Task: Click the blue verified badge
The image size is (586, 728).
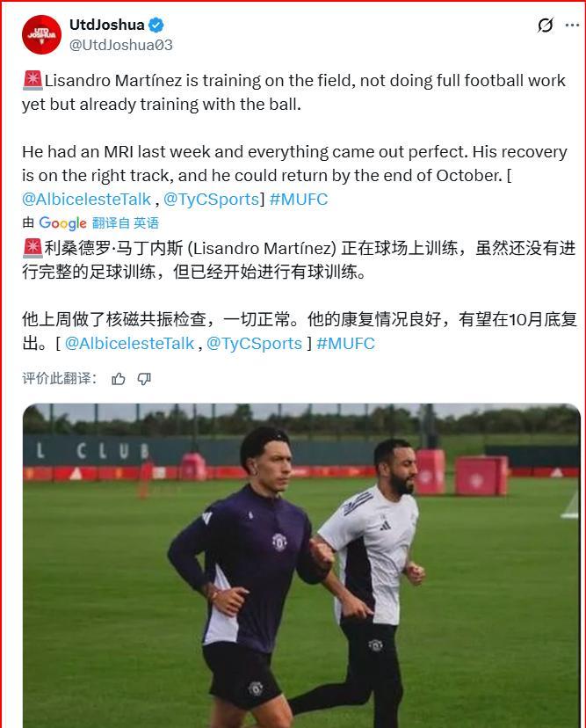Action: [156, 25]
